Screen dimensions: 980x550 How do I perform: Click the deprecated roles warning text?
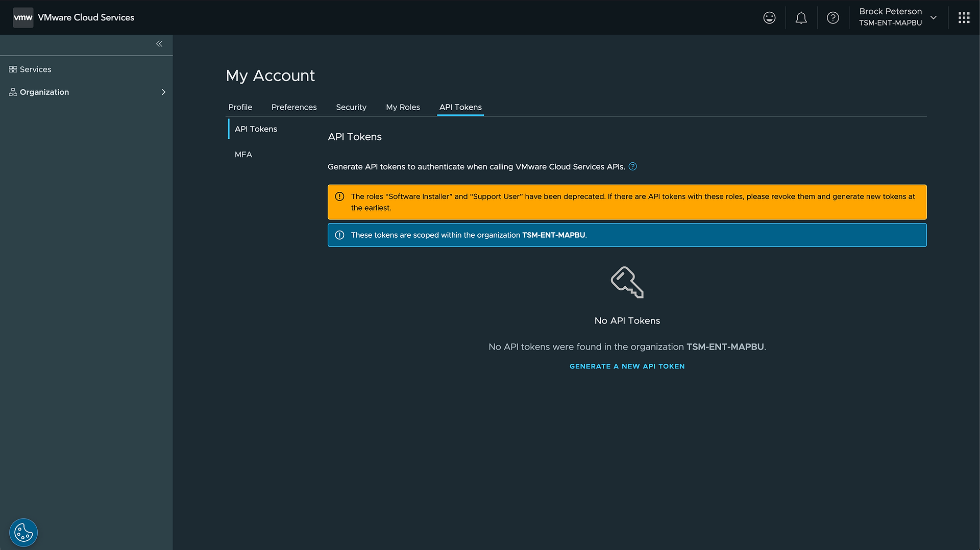[x=633, y=202]
